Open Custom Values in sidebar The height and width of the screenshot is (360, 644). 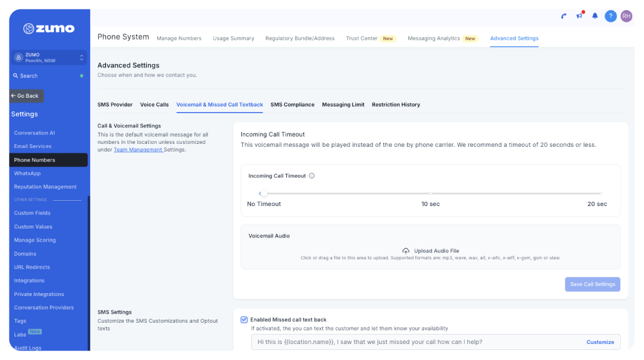pyautogui.click(x=33, y=227)
